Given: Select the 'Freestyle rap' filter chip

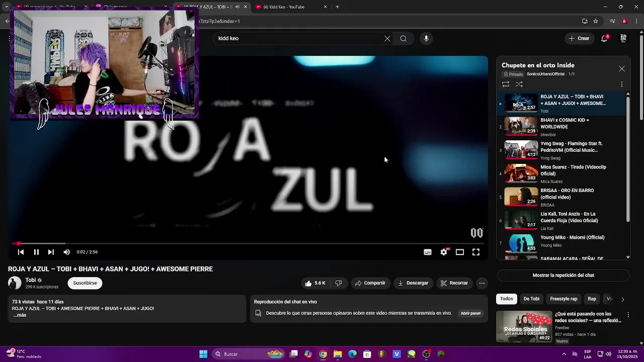Looking at the screenshot, I should click(563, 299).
